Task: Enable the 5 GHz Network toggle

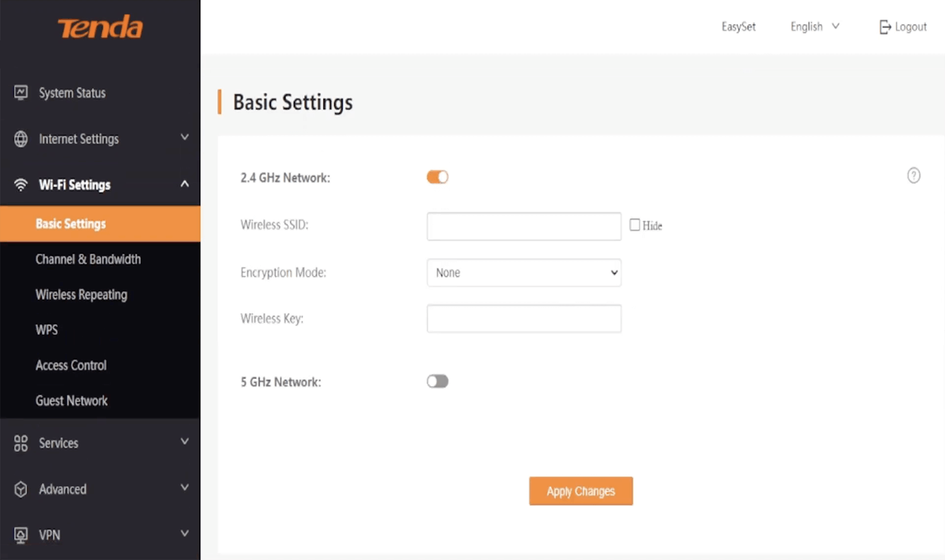Action: click(437, 381)
